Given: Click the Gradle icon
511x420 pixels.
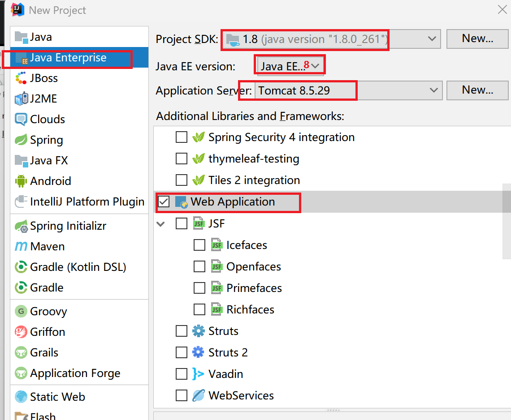Looking at the screenshot, I should pos(21,287).
